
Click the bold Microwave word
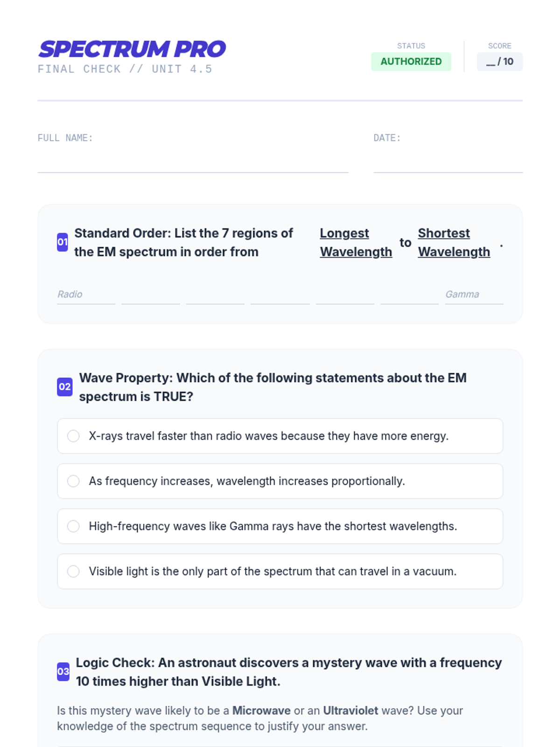coord(261,711)
